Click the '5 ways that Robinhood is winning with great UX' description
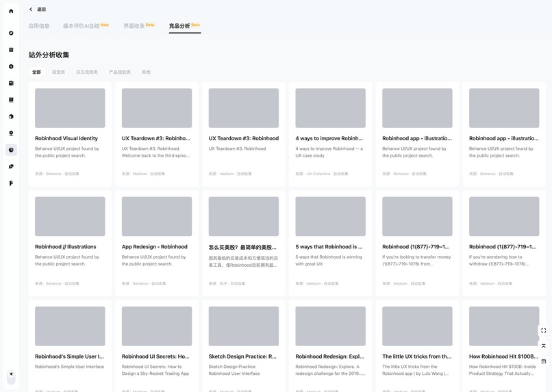The width and height of the screenshot is (552, 392). click(x=329, y=261)
